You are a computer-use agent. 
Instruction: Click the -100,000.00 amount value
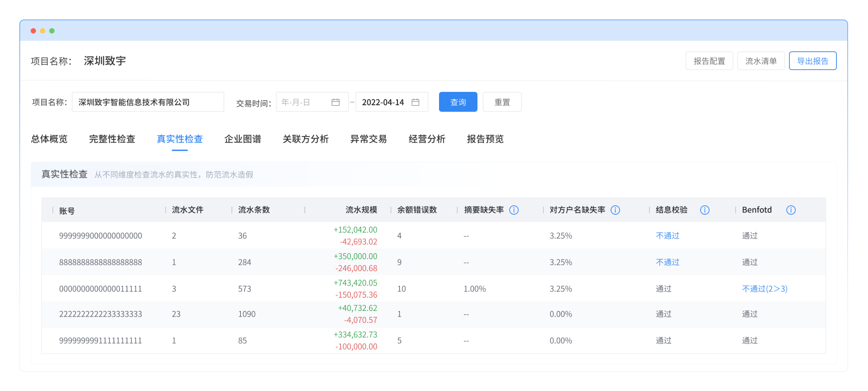356,347
